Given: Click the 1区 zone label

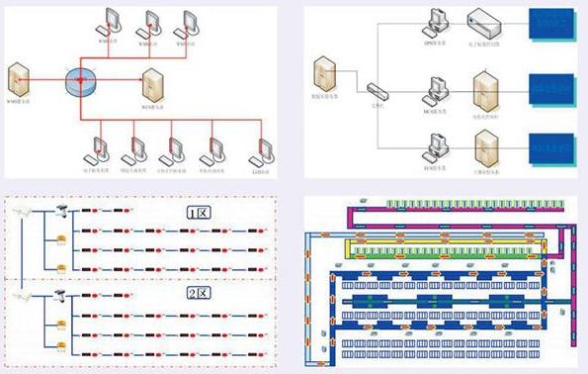Looking at the screenshot, I should tap(199, 213).
